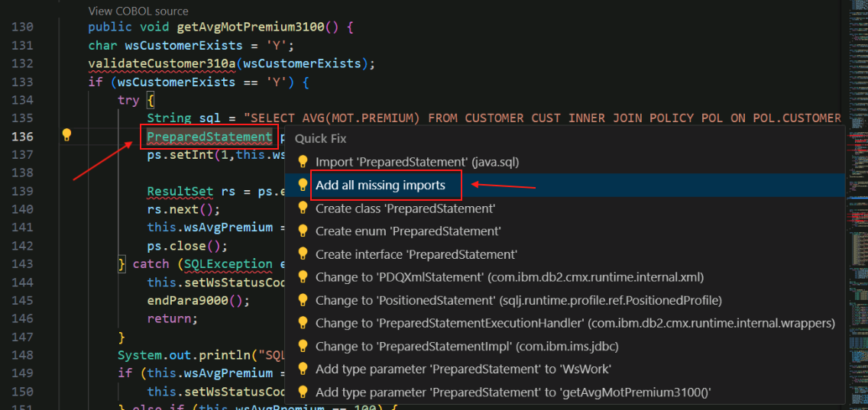This screenshot has height=410, width=868.
Task: Click SQLException in the catch clause
Action: [x=228, y=264]
